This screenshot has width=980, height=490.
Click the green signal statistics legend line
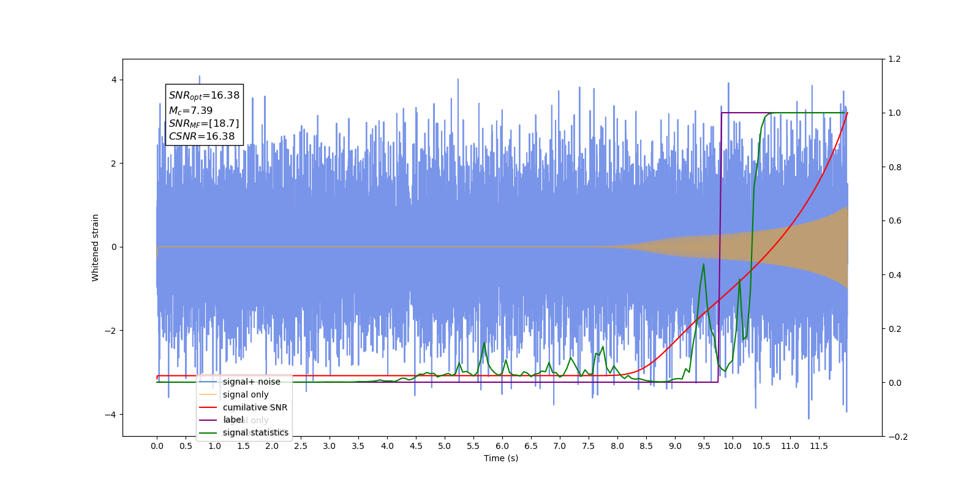click(208, 433)
